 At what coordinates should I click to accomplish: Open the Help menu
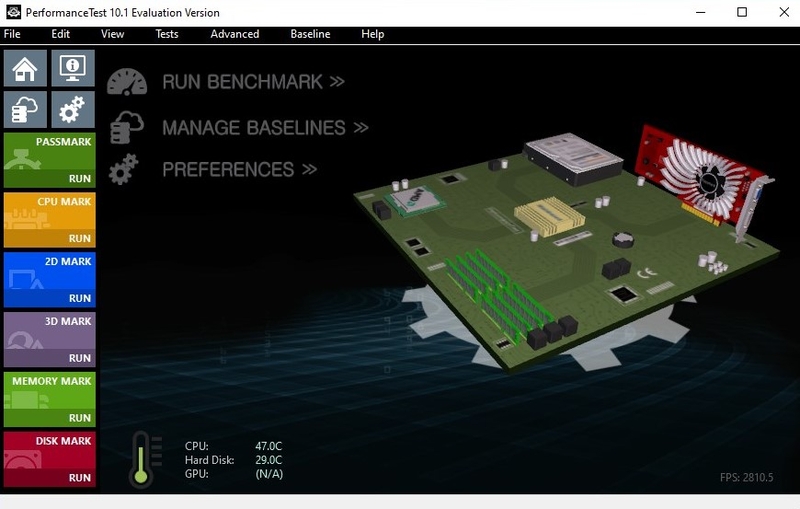(372, 34)
